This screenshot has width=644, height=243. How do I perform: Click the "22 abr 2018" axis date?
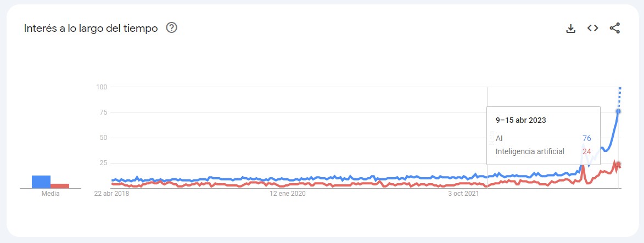tap(112, 194)
